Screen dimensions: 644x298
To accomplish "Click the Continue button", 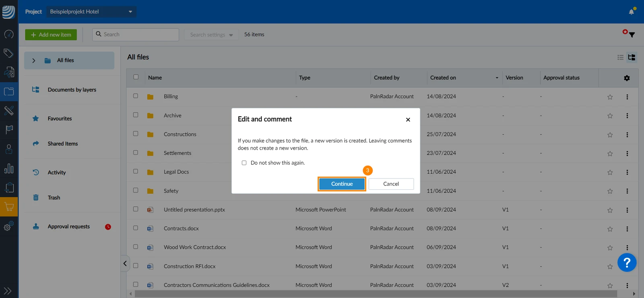I will pos(342,184).
